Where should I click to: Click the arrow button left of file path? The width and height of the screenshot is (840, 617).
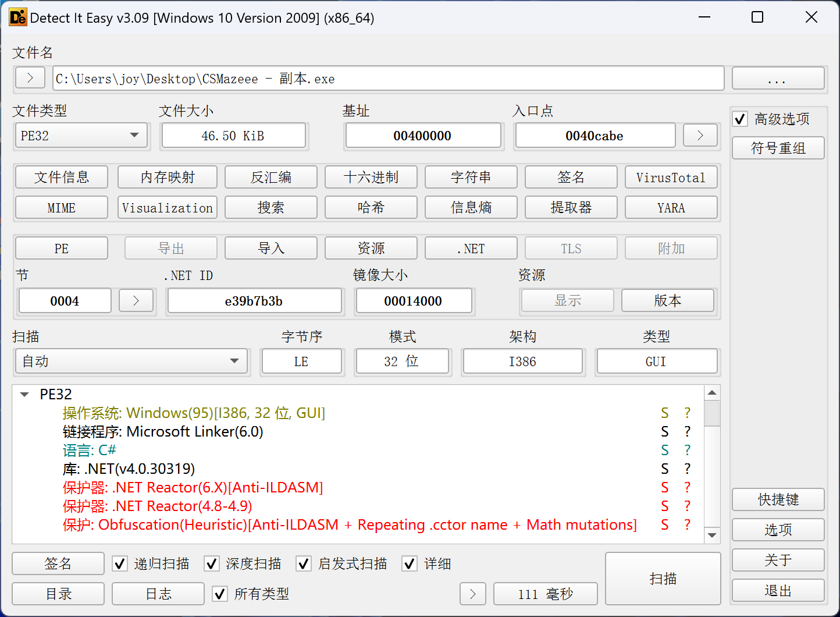pyautogui.click(x=30, y=77)
